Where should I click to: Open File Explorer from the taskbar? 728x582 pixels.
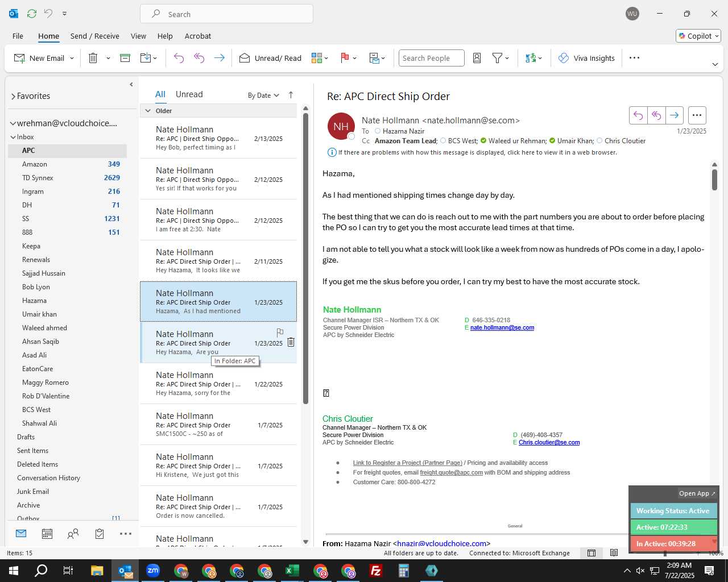click(x=97, y=571)
